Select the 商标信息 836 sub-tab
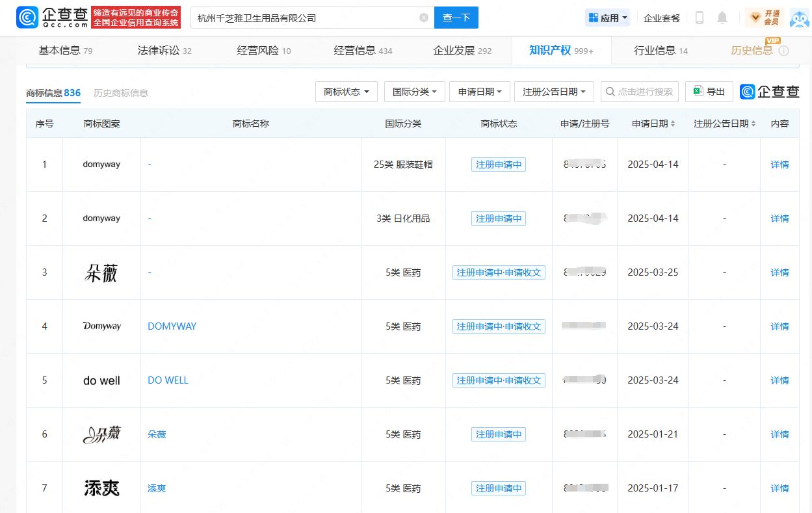This screenshot has height=513, width=812. pos(53,93)
